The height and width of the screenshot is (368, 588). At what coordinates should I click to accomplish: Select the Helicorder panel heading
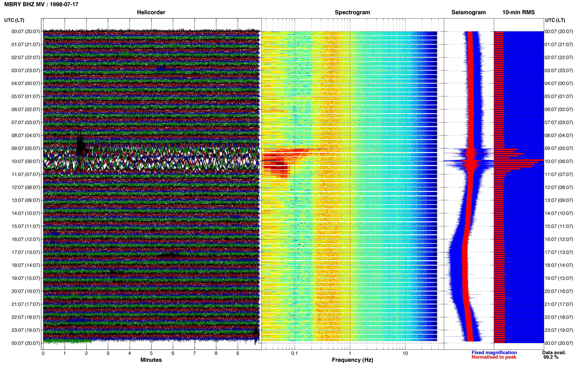click(x=151, y=12)
